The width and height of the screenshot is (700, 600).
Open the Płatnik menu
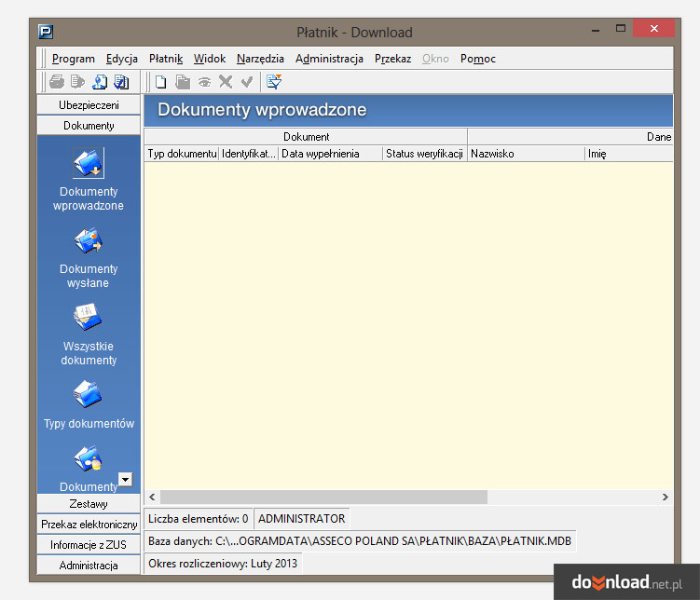(166, 59)
